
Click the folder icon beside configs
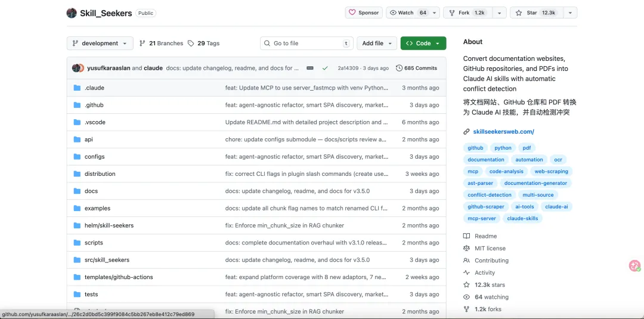(77, 157)
